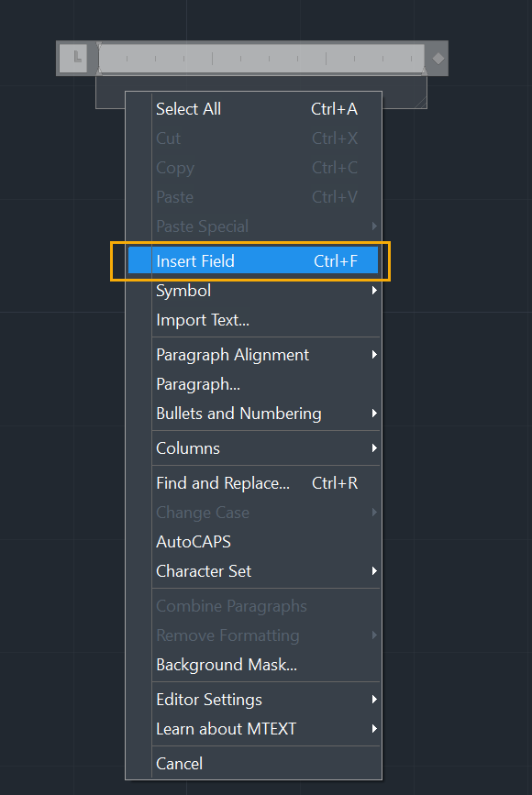Expand the Bullets and Numbering submenu

pyautogui.click(x=253, y=414)
